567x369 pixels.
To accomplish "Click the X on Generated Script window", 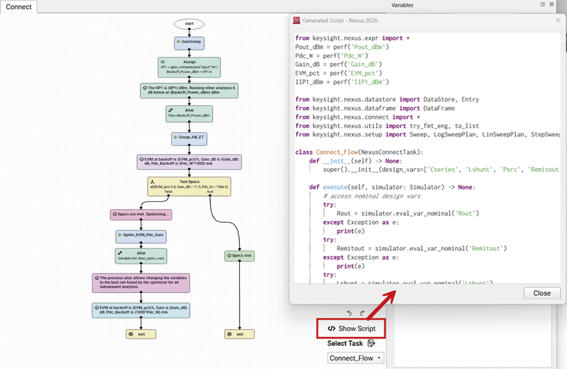I will click(558, 21).
